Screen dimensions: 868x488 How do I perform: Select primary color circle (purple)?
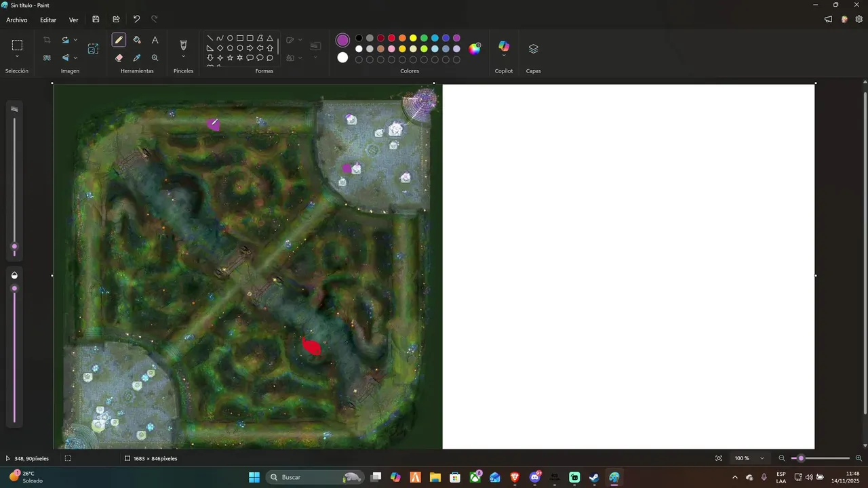click(x=343, y=40)
